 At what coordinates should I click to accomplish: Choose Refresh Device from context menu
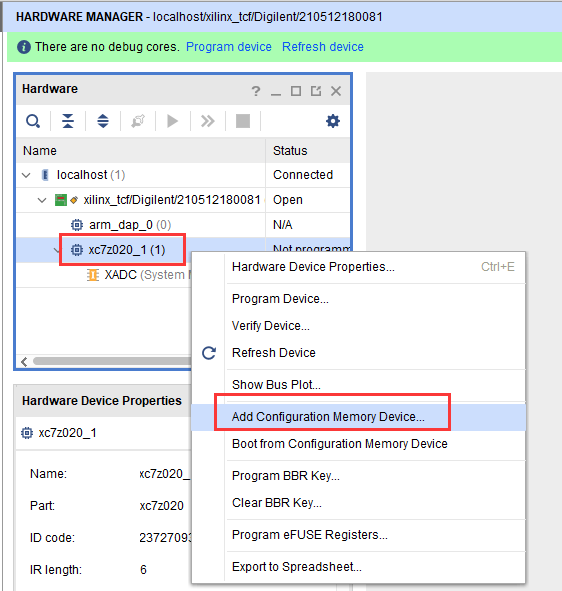pos(358,353)
